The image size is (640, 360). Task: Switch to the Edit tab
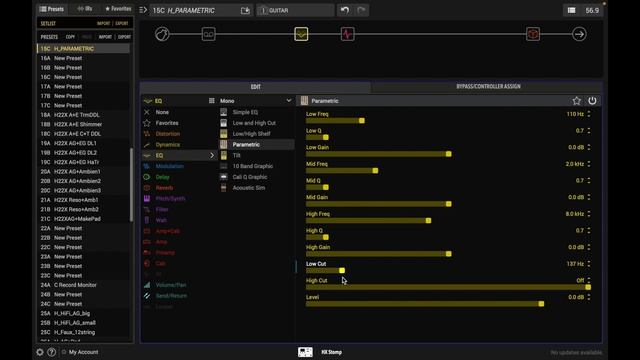tap(256, 87)
